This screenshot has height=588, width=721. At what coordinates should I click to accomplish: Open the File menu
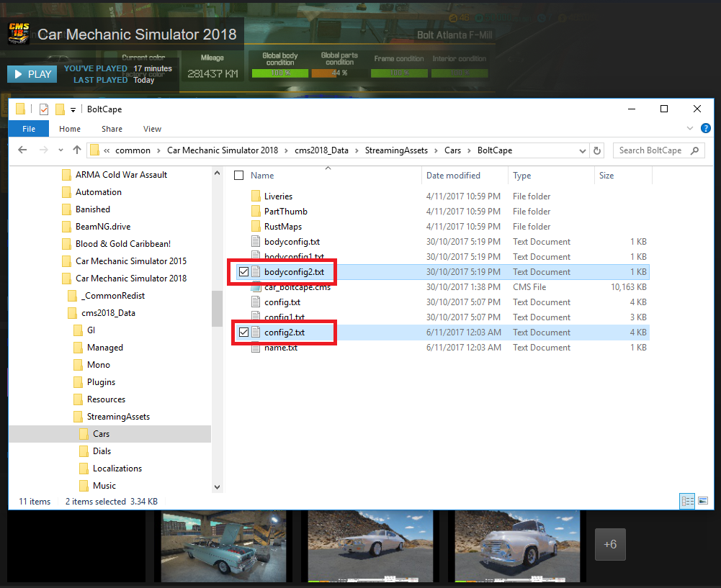pos(29,129)
